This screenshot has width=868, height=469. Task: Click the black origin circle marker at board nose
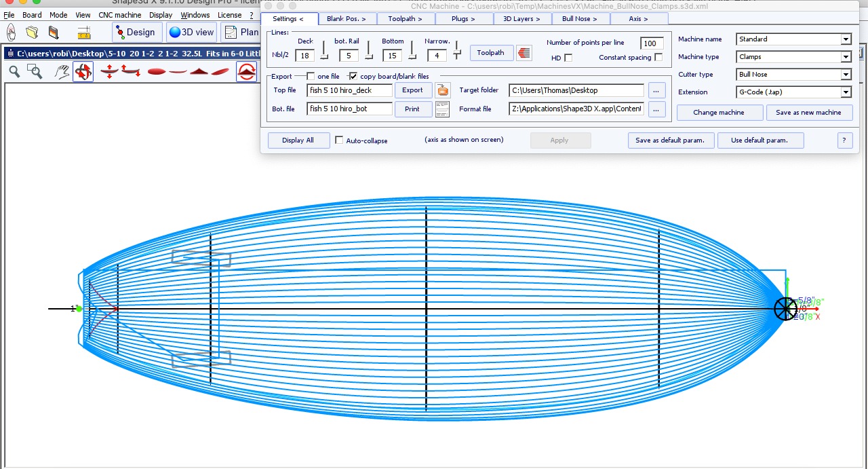click(785, 309)
